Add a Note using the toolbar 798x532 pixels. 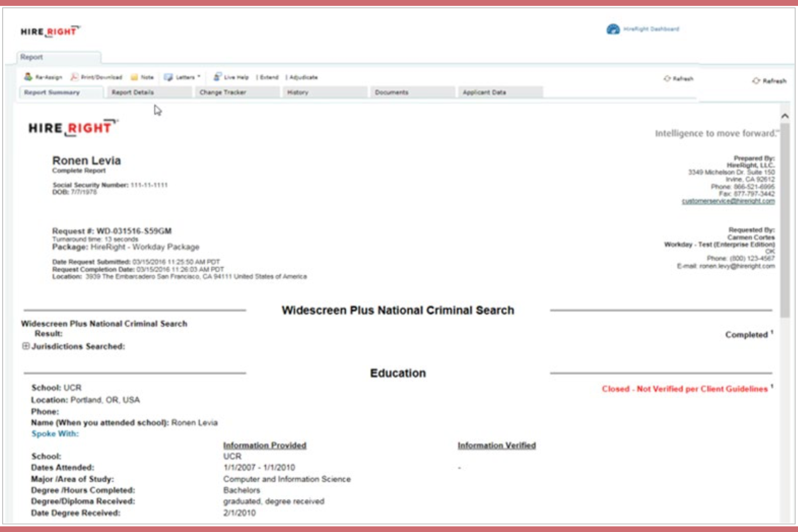click(x=142, y=77)
